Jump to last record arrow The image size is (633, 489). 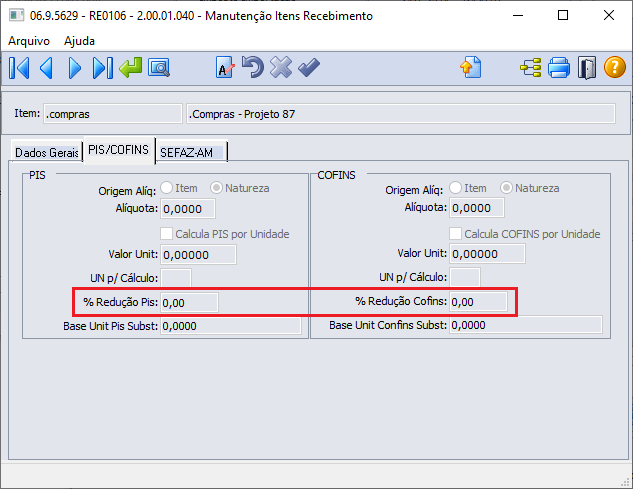pyautogui.click(x=103, y=67)
